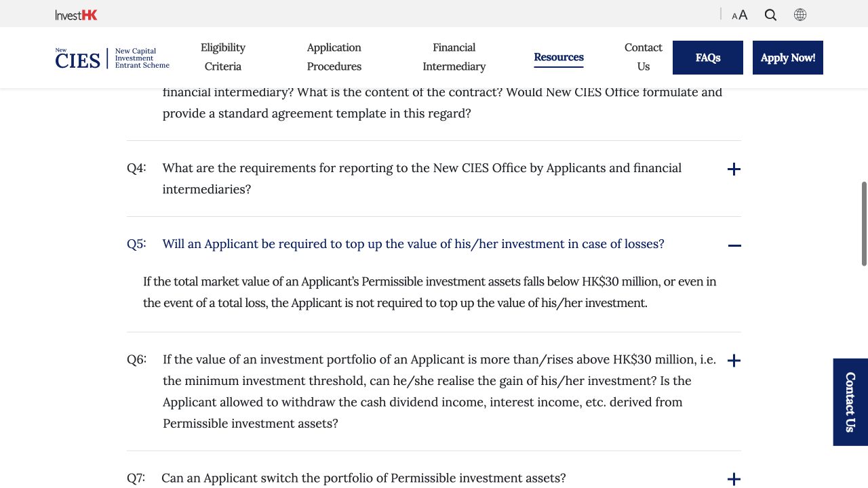The height and width of the screenshot is (488, 868).
Task: Expand Q4 with its plus icon
Action: (x=734, y=169)
